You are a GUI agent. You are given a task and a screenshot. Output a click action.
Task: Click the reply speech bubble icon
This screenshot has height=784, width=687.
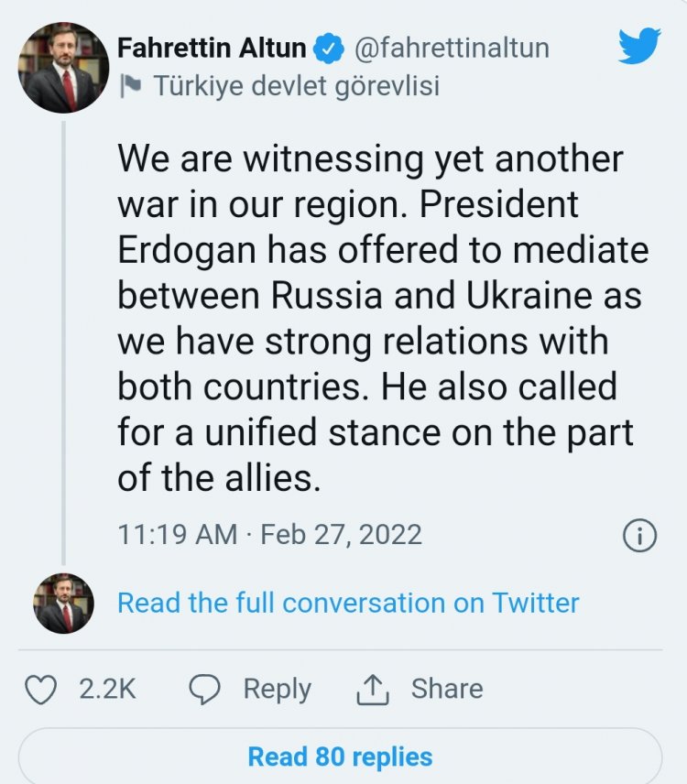[204, 689]
